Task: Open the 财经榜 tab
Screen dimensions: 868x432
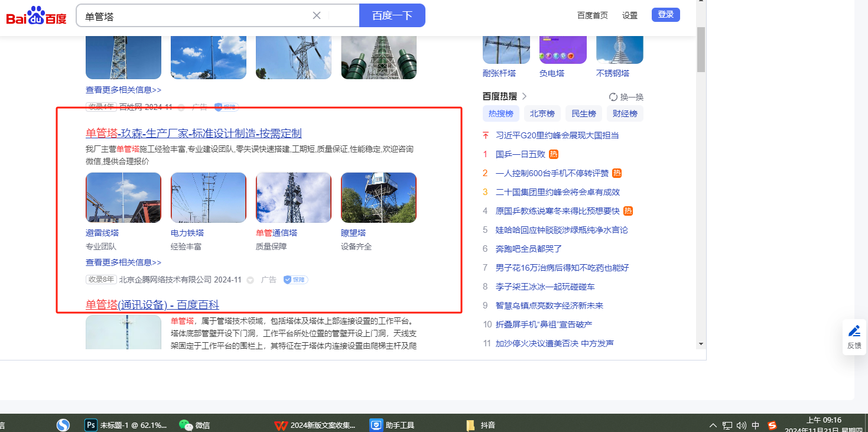Action: pos(625,113)
